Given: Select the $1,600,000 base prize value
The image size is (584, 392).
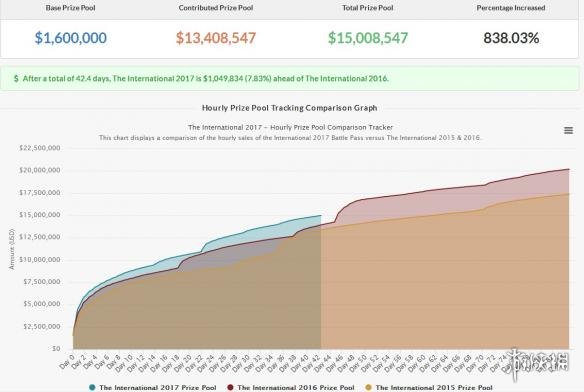Looking at the screenshot, I should click(x=71, y=38).
